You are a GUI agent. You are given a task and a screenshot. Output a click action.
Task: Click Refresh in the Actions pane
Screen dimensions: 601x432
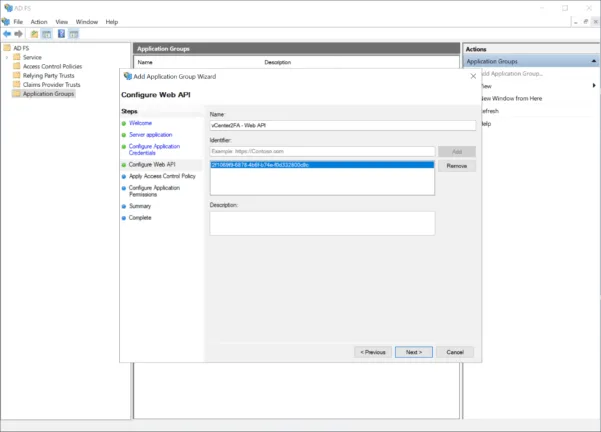point(490,111)
